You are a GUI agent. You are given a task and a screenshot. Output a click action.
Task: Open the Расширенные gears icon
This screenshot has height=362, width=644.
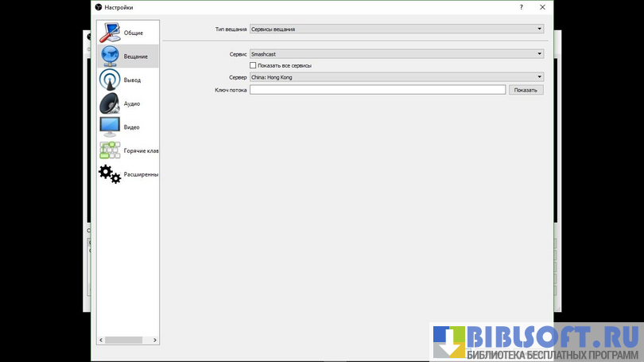coord(110,174)
